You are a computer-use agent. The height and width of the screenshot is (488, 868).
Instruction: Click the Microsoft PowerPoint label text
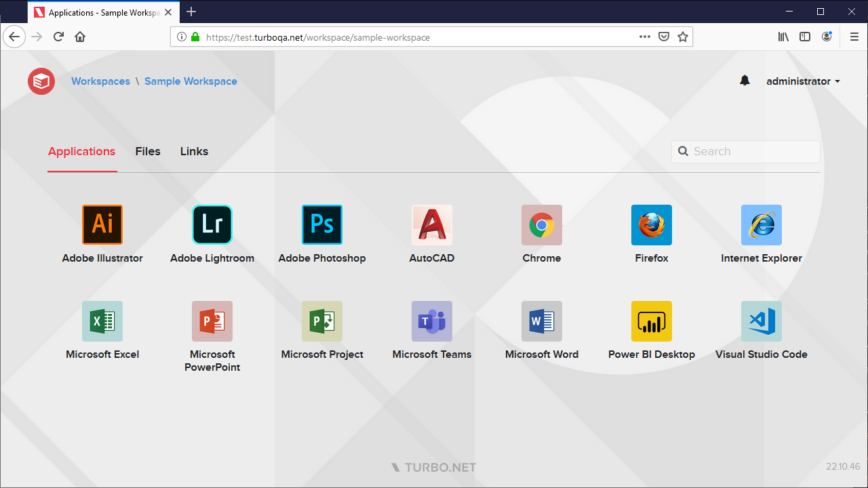point(212,361)
